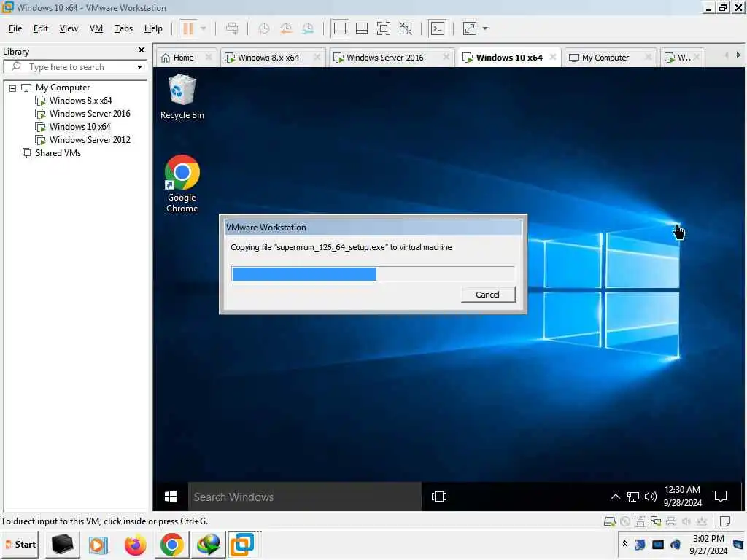The width and height of the screenshot is (747, 560).
Task: Click the Pause/Suspend VM toolbar icon
Action: point(188,28)
